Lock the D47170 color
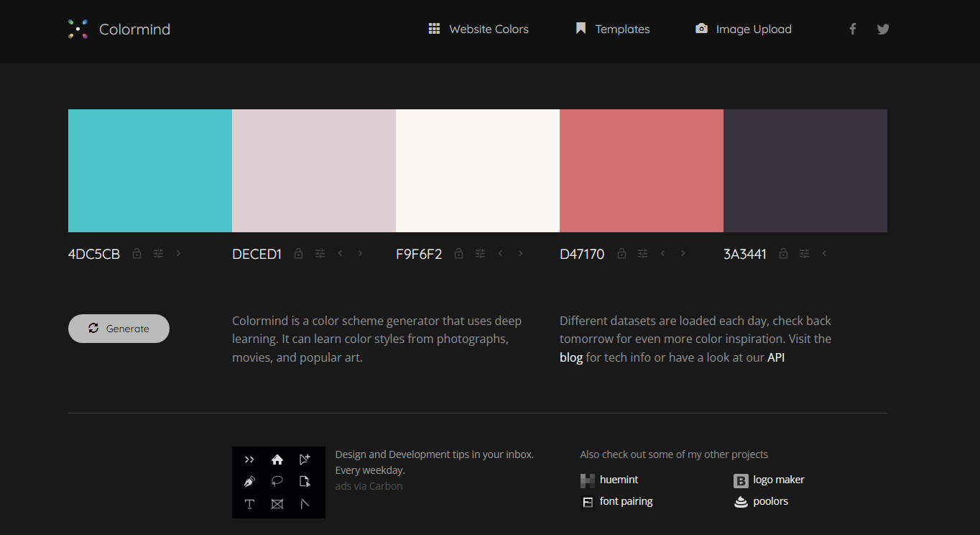This screenshot has height=535, width=980. coord(621,253)
